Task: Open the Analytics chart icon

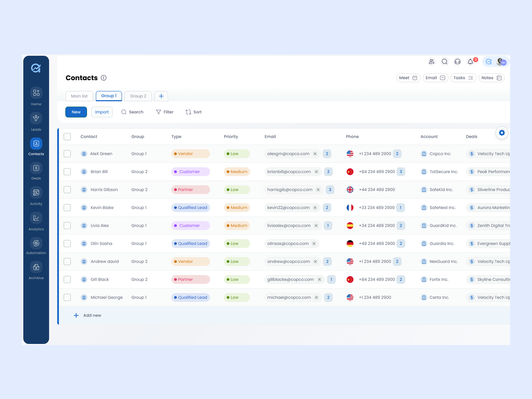Action: pyautogui.click(x=36, y=218)
